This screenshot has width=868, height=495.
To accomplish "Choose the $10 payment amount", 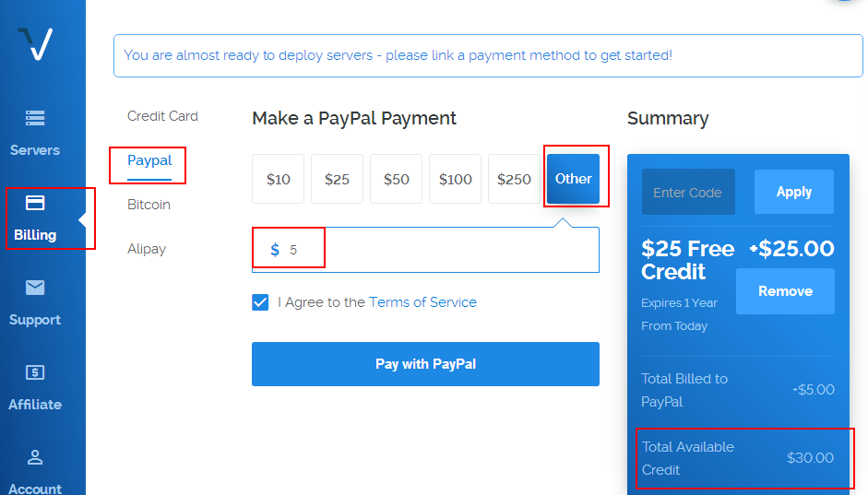I will (278, 179).
